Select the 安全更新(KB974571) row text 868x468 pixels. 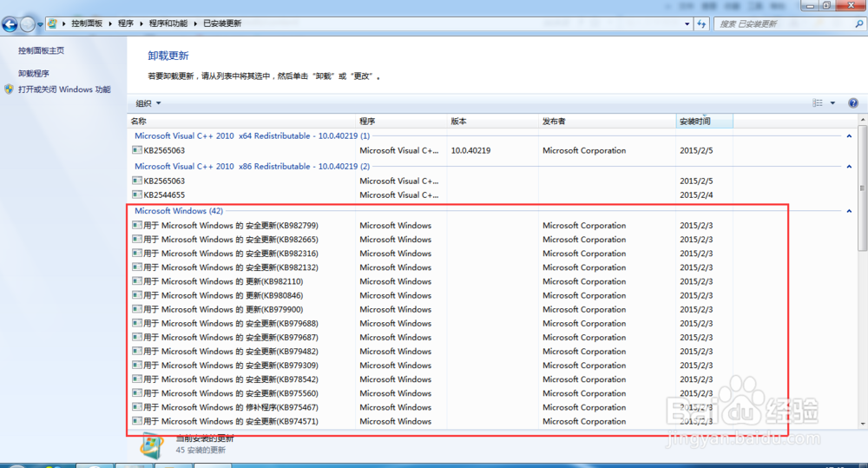coord(231,421)
